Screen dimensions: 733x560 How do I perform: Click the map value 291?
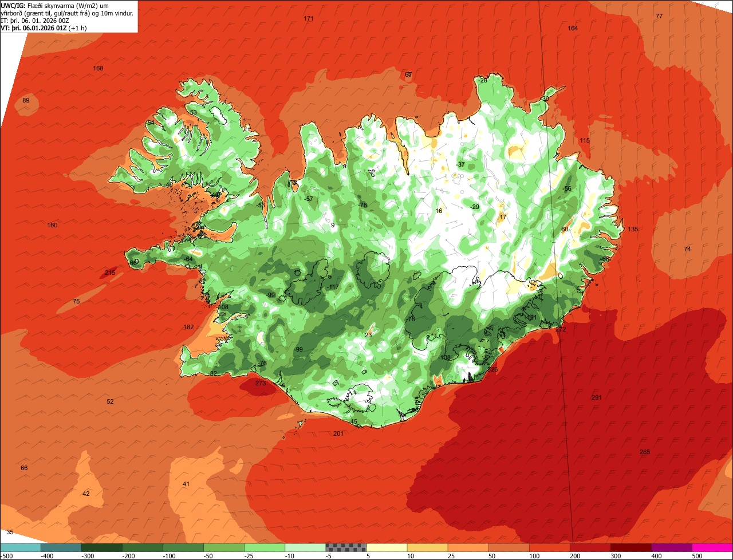596,397
